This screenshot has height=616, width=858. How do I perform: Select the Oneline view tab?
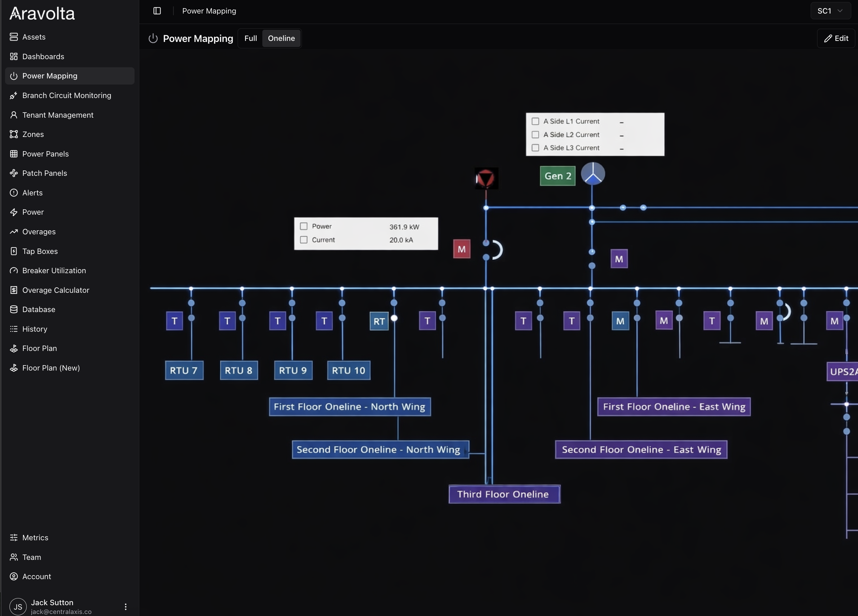click(x=281, y=38)
